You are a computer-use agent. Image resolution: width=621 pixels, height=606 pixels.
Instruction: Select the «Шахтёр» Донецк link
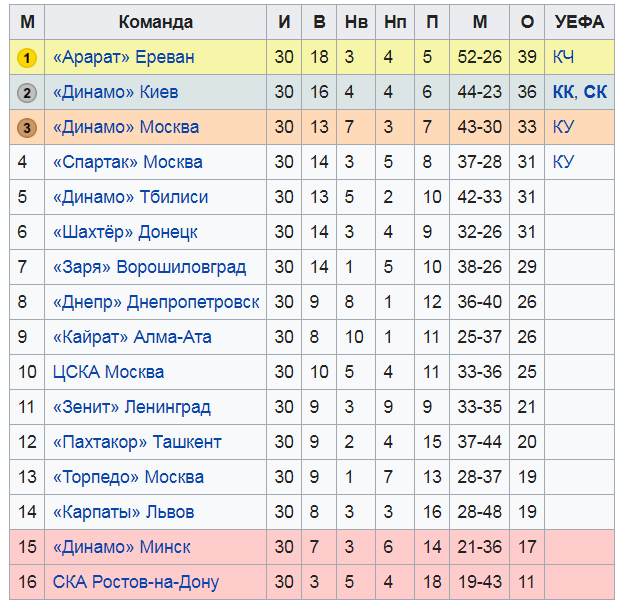click(x=125, y=233)
